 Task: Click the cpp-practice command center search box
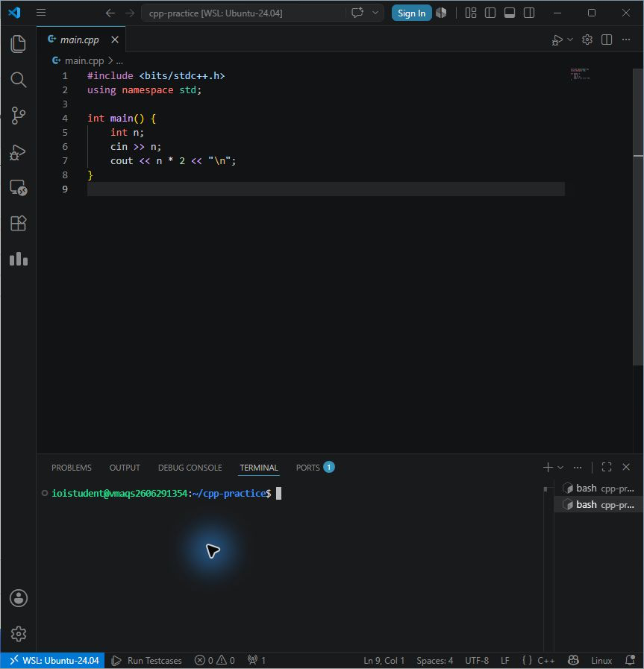[x=243, y=13]
